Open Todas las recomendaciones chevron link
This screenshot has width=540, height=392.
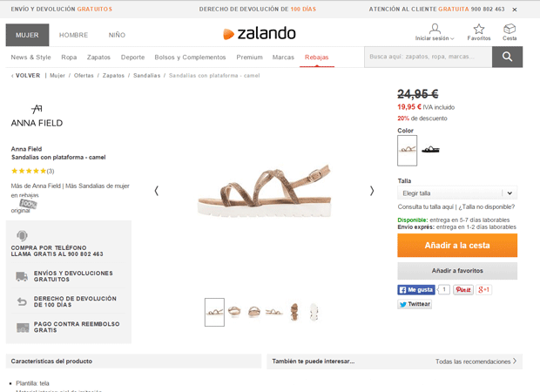(x=476, y=362)
